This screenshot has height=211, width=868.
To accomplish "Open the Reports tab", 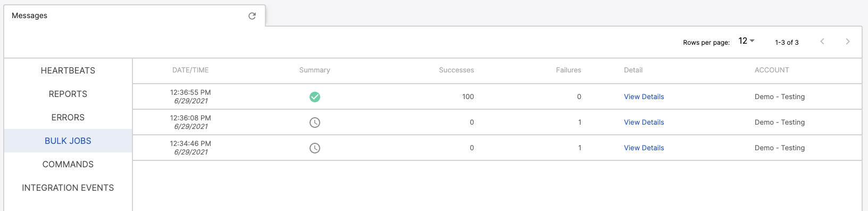I will tap(68, 94).
